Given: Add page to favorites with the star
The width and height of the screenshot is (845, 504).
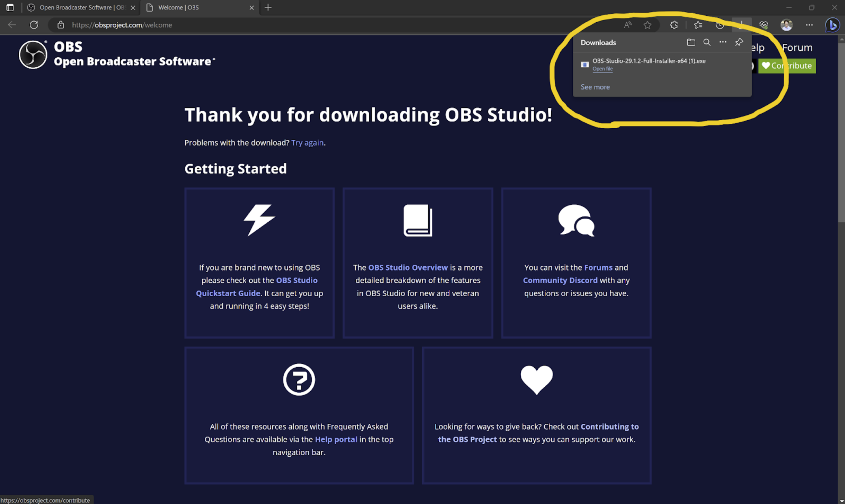Looking at the screenshot, I should pyautogui.click(x=647, y=25).
